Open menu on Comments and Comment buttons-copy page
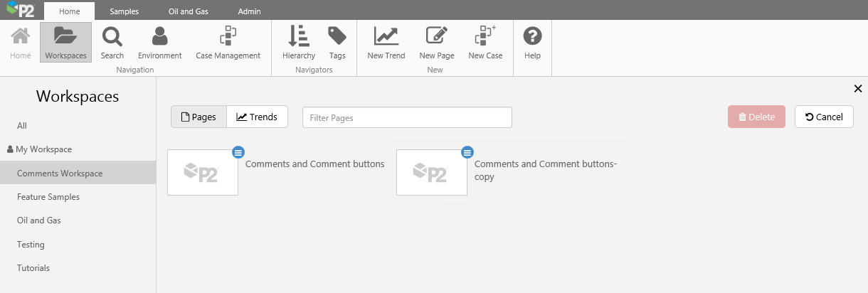 (x=467, y=151)
